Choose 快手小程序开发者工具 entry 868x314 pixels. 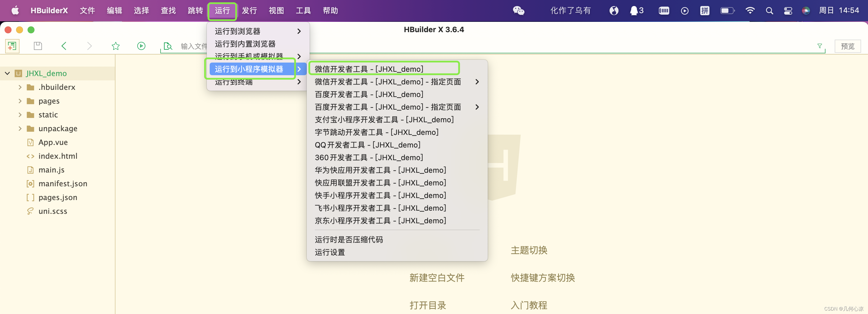tap(397, 195)
